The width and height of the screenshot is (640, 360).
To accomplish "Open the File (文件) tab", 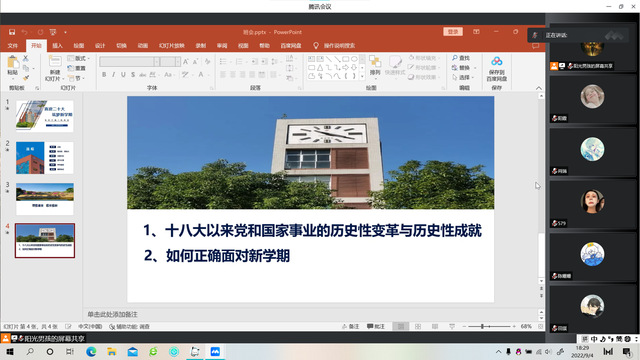I will 13,46.
